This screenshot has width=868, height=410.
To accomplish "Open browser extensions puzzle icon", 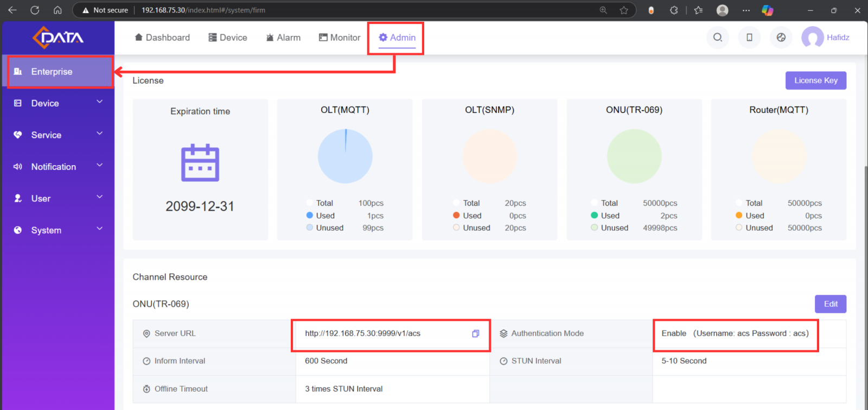I will pos(674,10).
